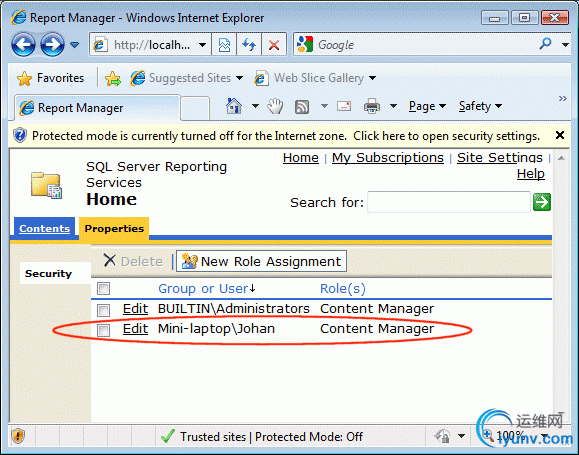Image resolution: width=579 pixels, height=455 pixels.
Task: Click the Mini-laptop\Johan user name text
Action: click(x=216, y=329)
